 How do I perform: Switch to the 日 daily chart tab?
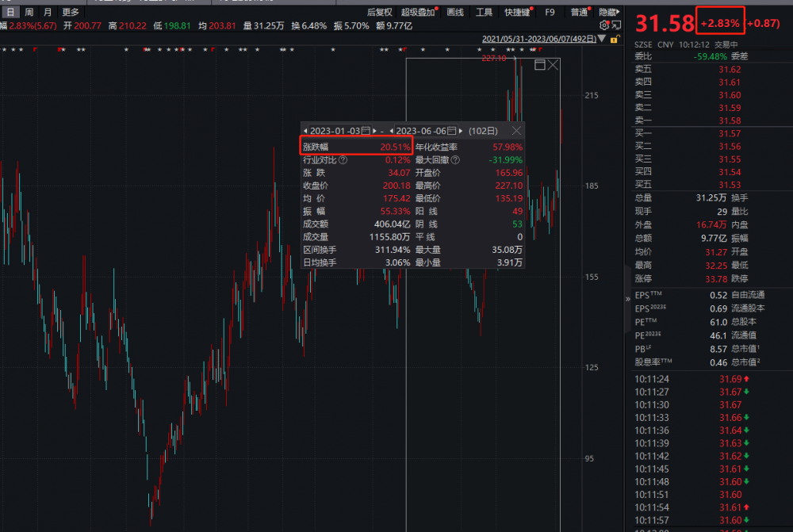point(10,12)
